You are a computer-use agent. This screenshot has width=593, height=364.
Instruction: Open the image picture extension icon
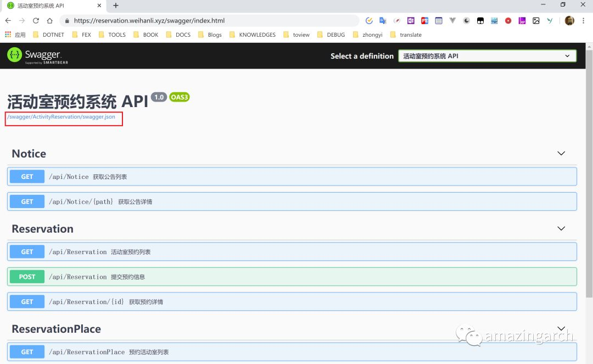[536, 21]
